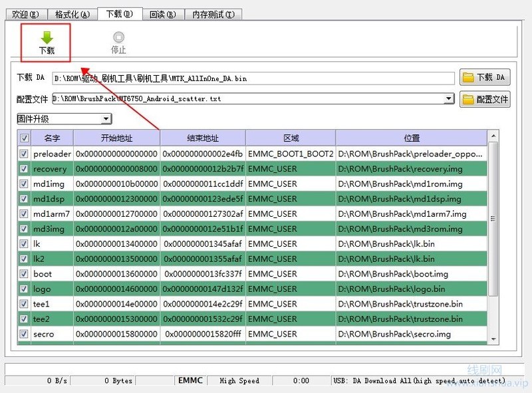Image resolution: width=532 pixels, height=393 pixels.
Task: Click the 下载 DA file path field
Action: tap(253, 78)
